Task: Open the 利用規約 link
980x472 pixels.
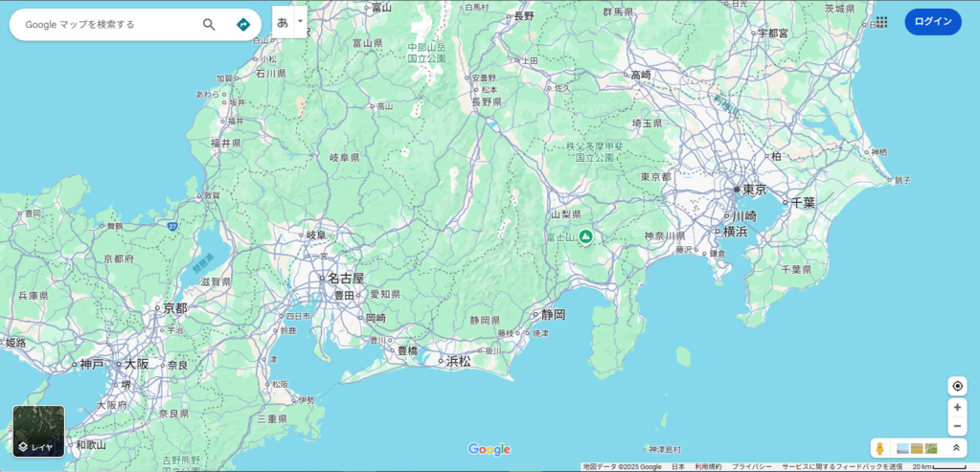Action: (x=708, y=467)
